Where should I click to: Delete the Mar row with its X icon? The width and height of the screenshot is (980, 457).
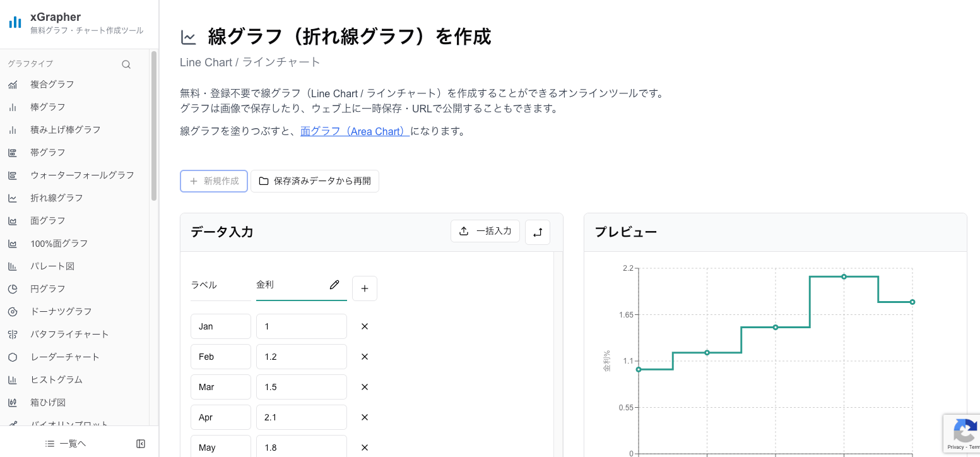coord(364,387)
